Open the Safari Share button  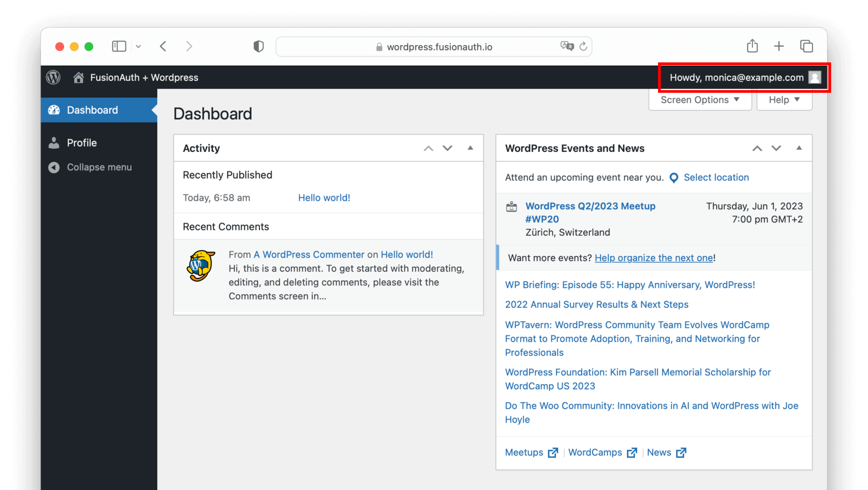[752, 46]
